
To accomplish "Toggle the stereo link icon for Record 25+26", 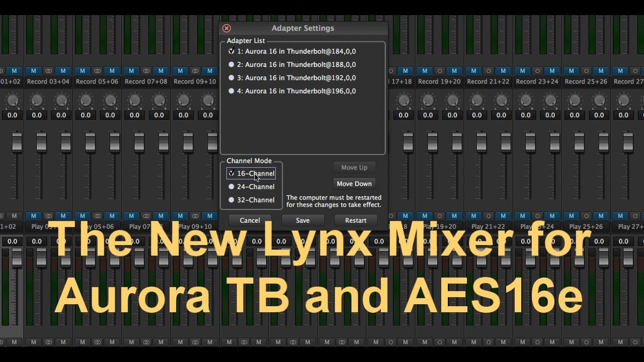I will (586, 71).
